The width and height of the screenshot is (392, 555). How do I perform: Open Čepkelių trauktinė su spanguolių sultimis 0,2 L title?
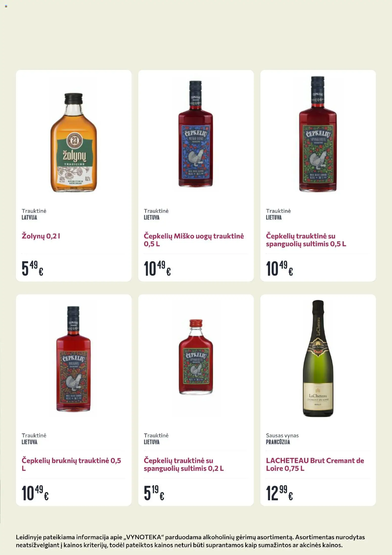coord(184,464)
